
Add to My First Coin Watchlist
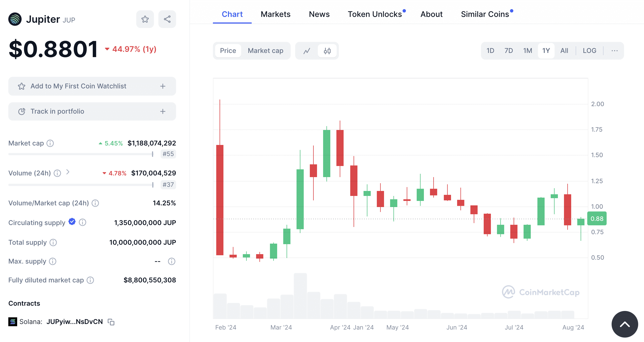[92, 86]
